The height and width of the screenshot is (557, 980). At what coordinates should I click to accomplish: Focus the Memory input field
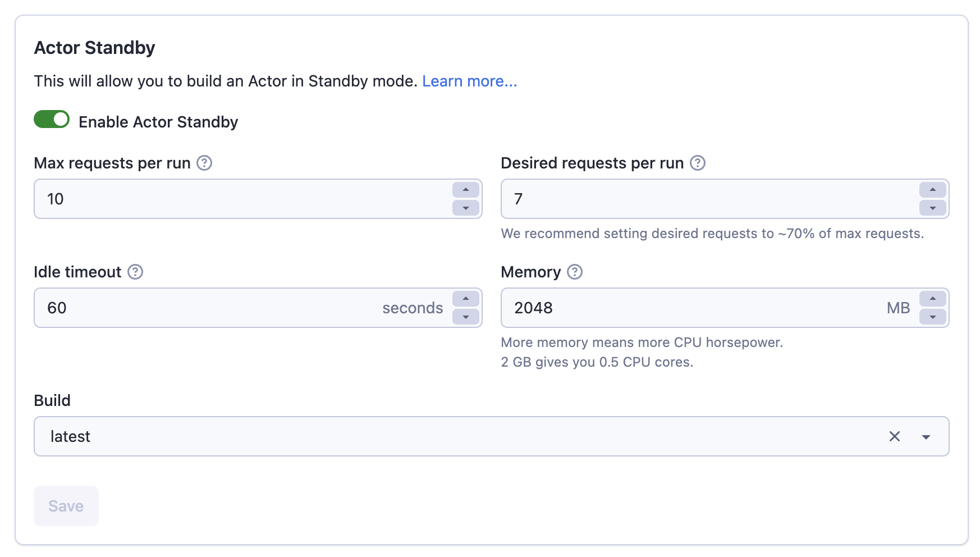pos(690,308)
